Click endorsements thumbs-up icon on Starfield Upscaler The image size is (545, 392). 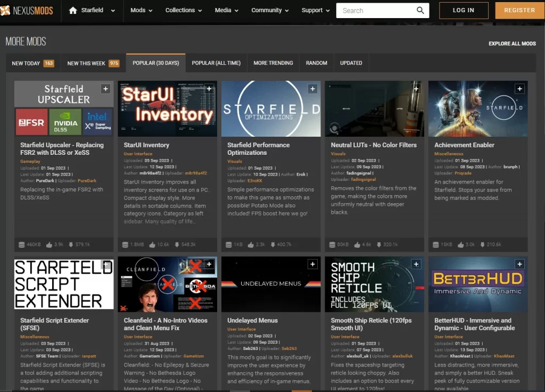click(49, 245)
